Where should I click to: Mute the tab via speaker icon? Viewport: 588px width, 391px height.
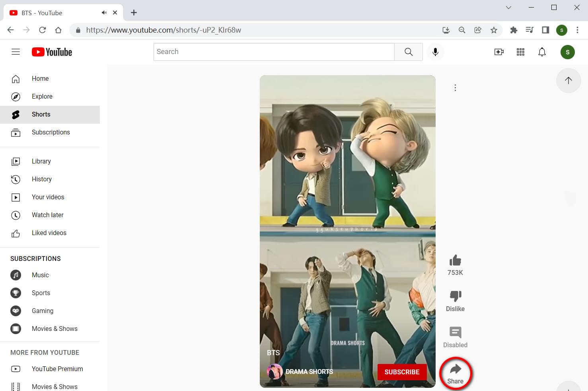pyautogui.click(x=104, y=13)
